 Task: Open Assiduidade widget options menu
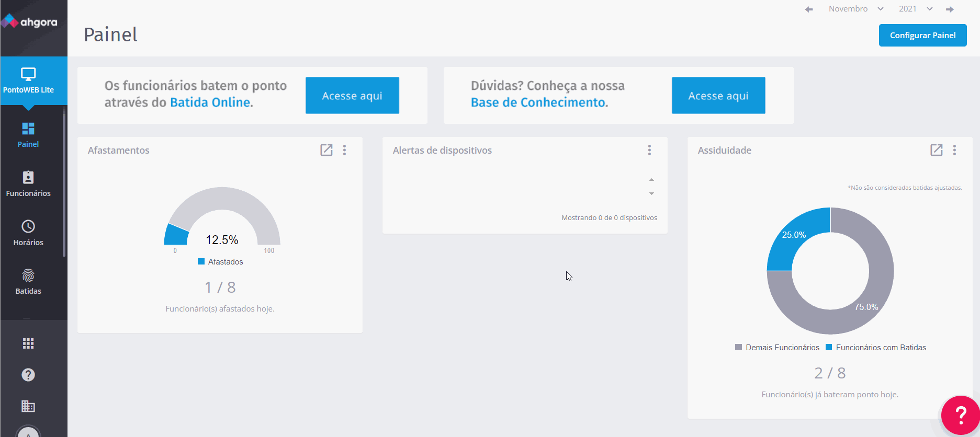tap(954, 150)
